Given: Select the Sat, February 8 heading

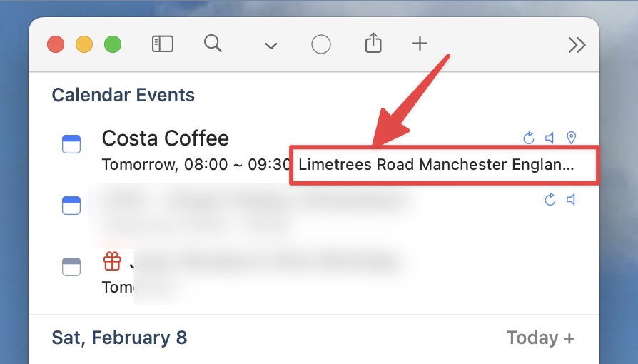Looking at the screenshot, I should click(119, 338).
